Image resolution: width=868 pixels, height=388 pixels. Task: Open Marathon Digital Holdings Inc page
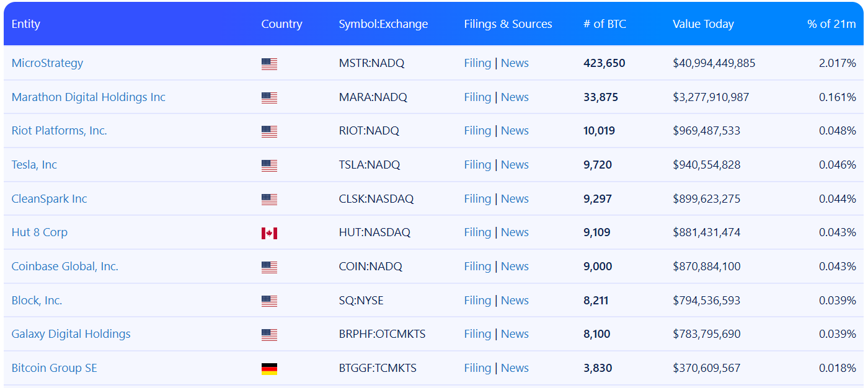point(89,97)
